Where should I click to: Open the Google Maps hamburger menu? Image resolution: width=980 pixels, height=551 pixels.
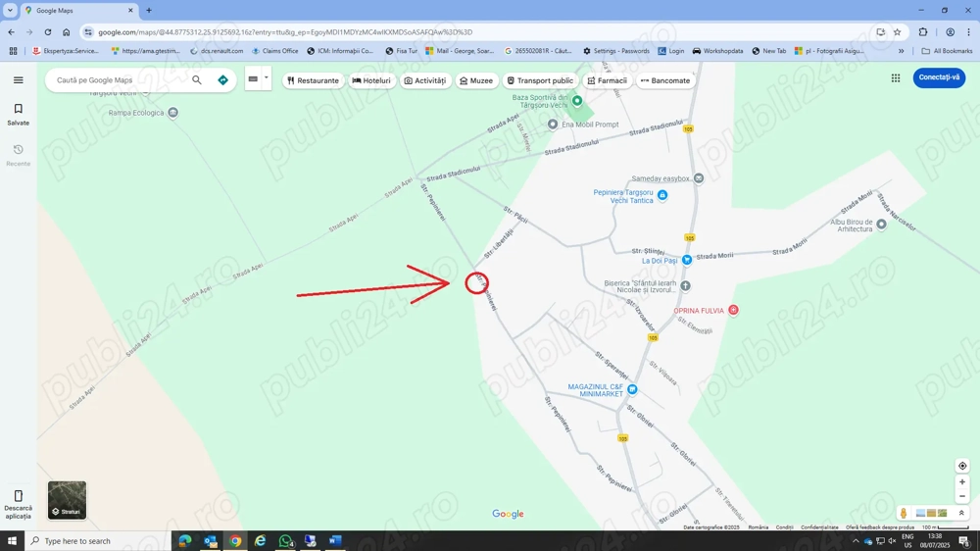(18, 80)
